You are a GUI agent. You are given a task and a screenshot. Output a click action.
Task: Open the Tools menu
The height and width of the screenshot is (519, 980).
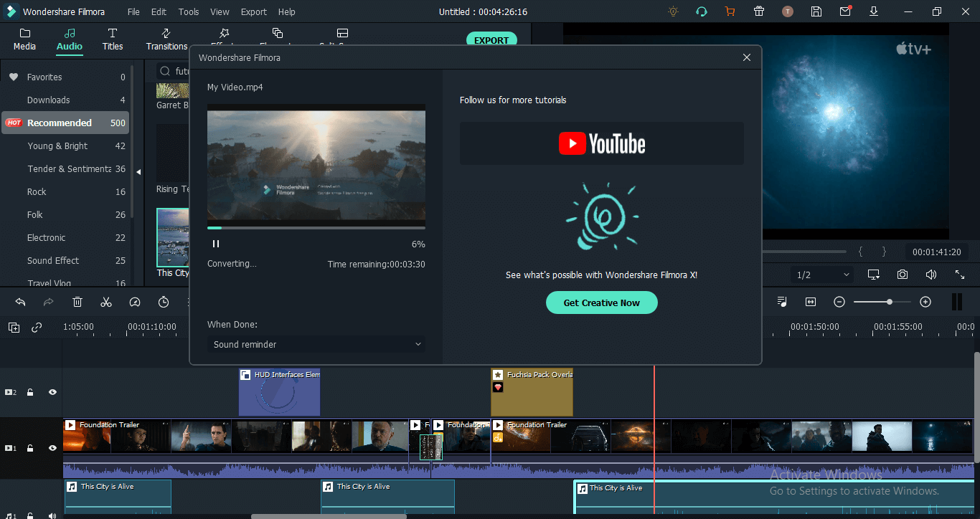(189, 11)
